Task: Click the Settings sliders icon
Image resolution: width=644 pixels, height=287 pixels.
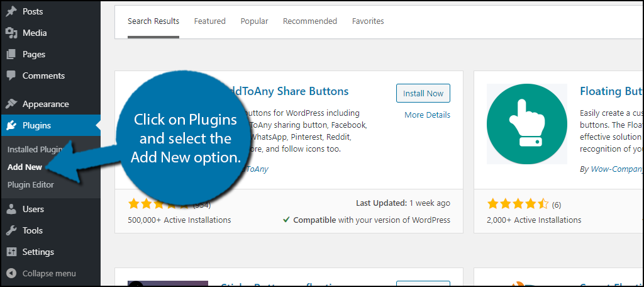Action: pos(11,252)
